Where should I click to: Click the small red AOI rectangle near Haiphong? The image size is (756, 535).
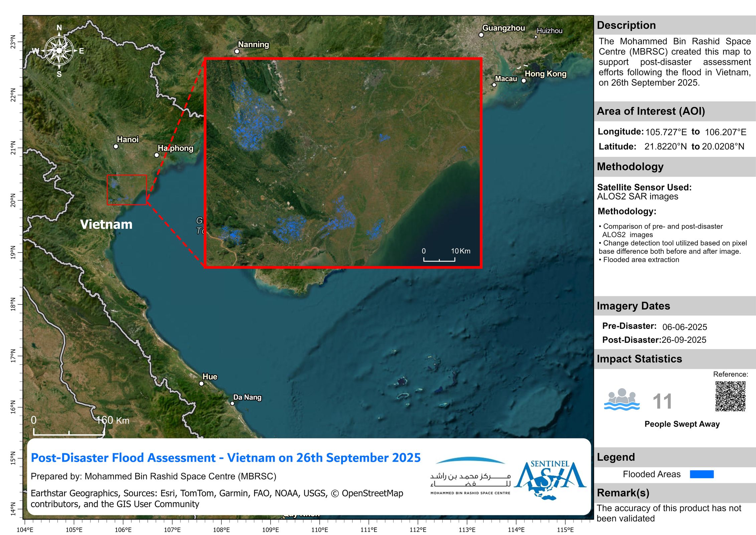(x=127, y=190)
